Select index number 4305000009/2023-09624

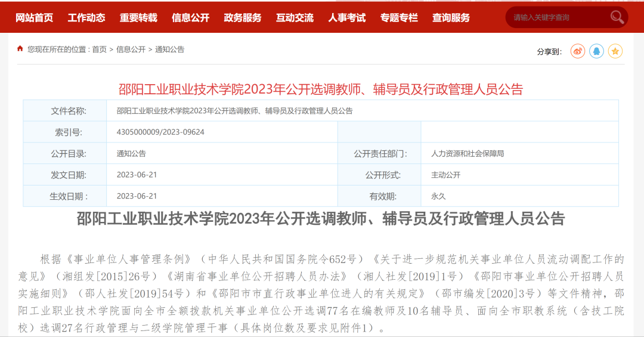coord(160,132)
